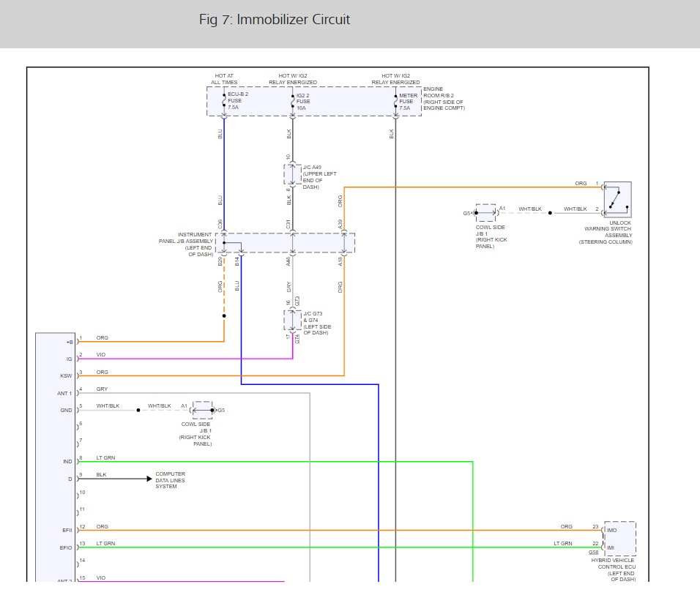Click the 'COMPUTER DATA LINES SYSTEM' label

click(170, 480)
